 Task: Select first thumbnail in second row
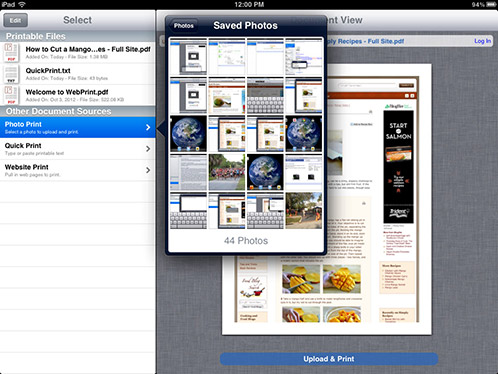pyautogui.click(x=188, y=95)
